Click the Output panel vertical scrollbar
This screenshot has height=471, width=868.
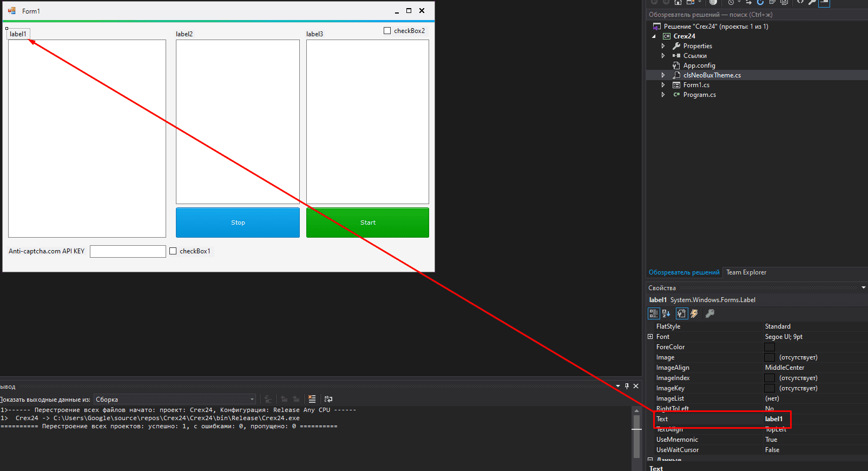point(636,437)
